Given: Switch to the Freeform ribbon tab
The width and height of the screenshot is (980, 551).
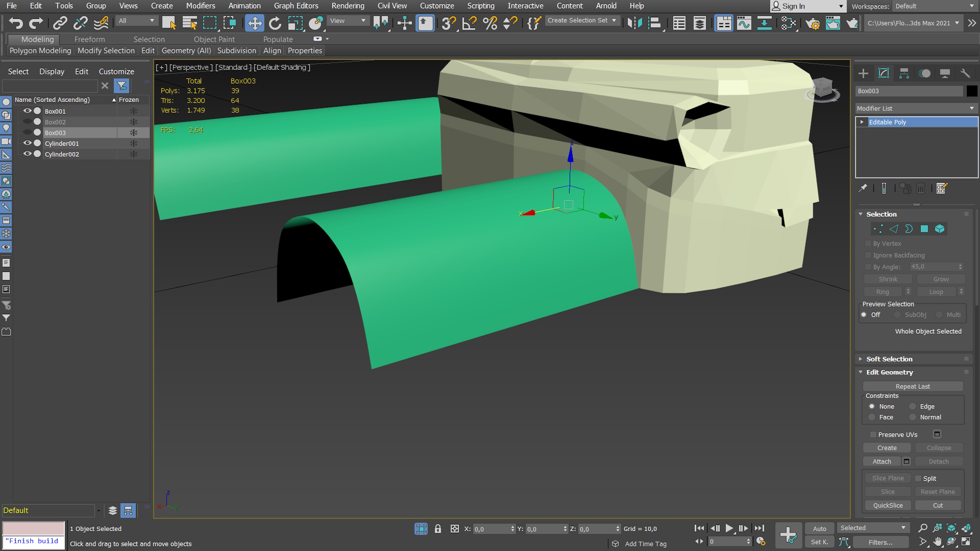Looking at the screenshot, I should (x=89, y=39).
